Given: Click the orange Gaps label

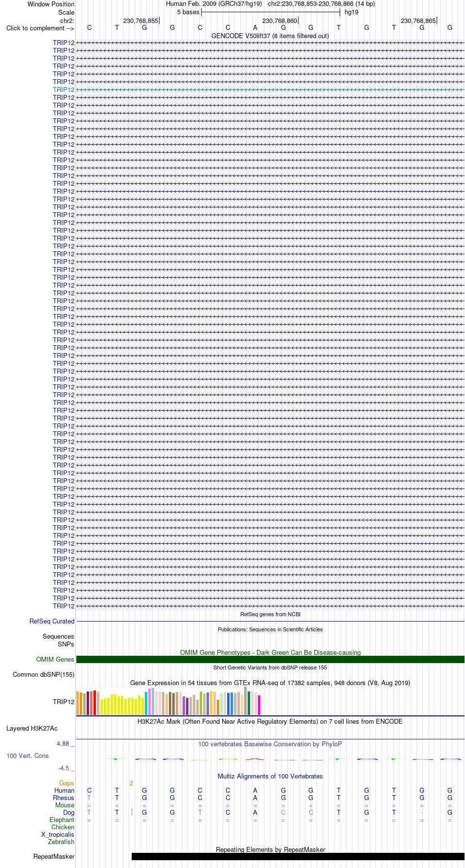Looking at the screenshot, I should (67, 783).
